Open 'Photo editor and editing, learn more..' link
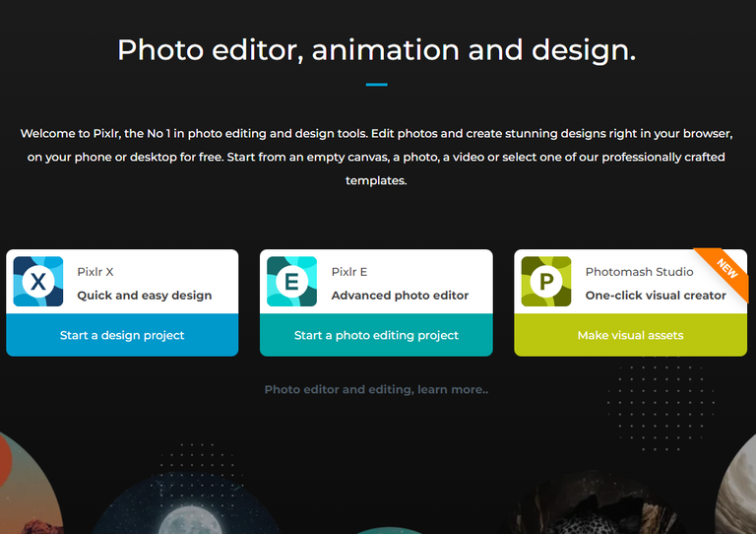This screenshot has height=534, width=756. (376, 389)
